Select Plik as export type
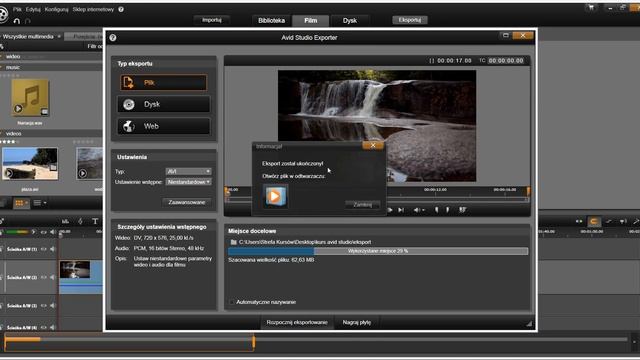 pyautogui.click(x=164, y=82)
